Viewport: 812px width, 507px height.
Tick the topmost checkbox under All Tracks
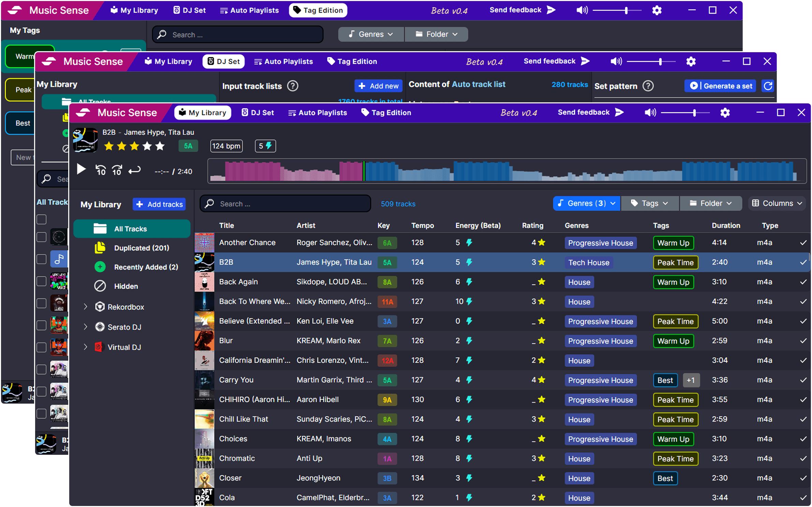(42, 219)
